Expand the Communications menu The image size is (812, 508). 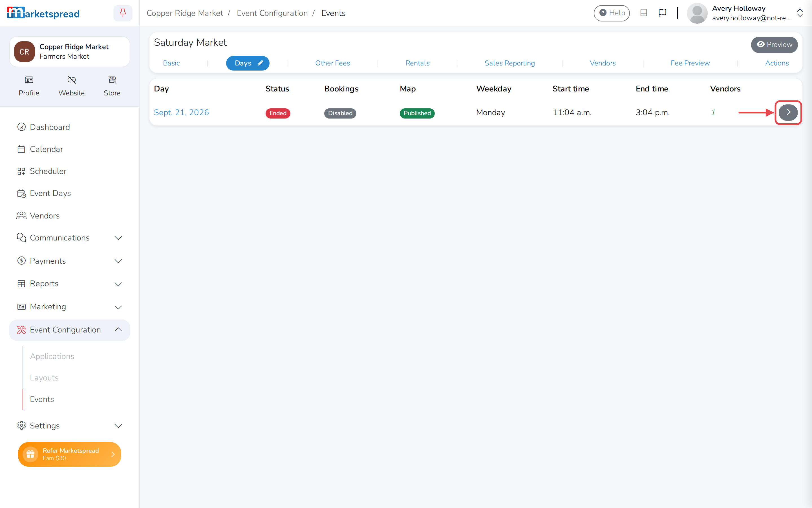tap(70, 238)
